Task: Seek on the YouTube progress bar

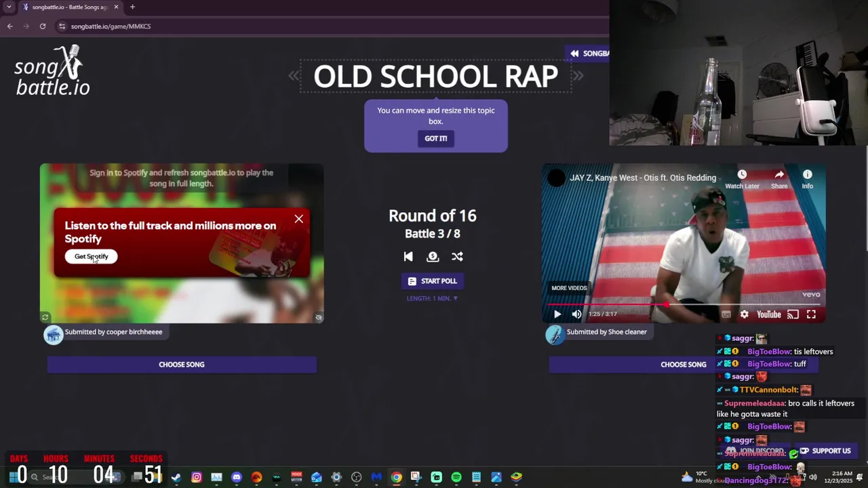Action: (x=683, y=304)
